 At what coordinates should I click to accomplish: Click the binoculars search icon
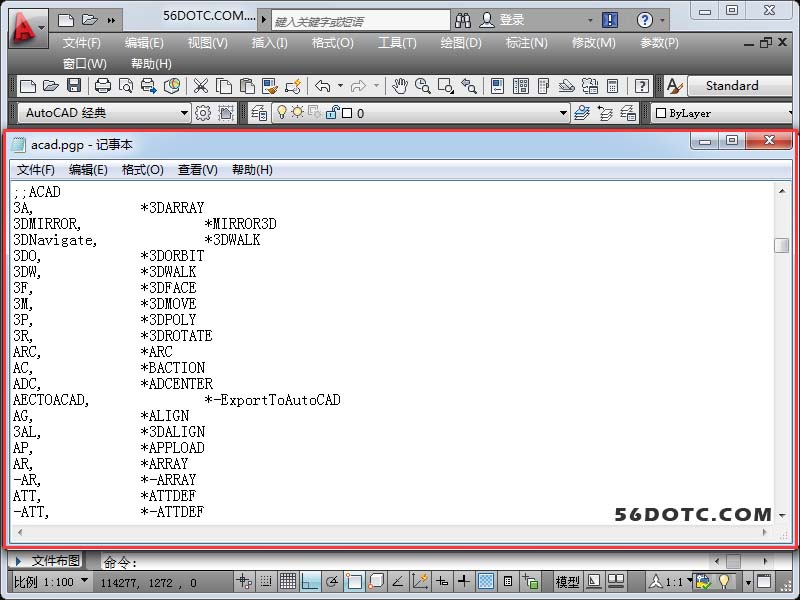tap(463, 20)
